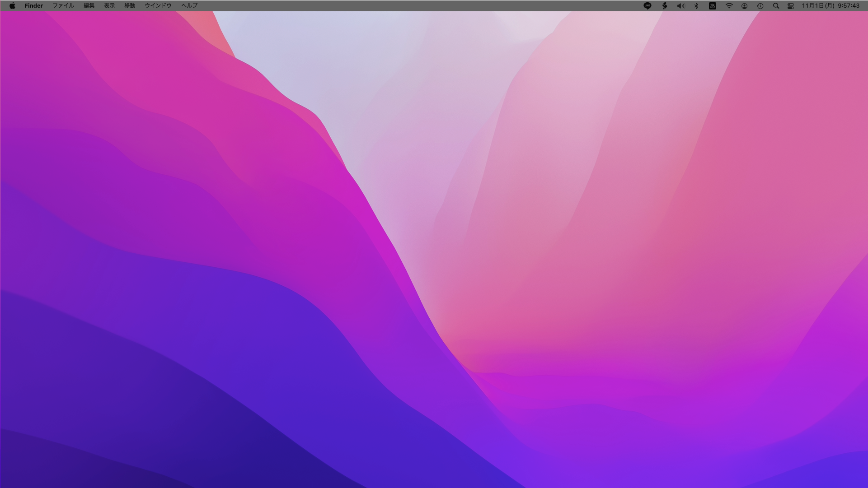Open the ファイル menu
Screen dimensions: 868x488
(x=63, y=6)
